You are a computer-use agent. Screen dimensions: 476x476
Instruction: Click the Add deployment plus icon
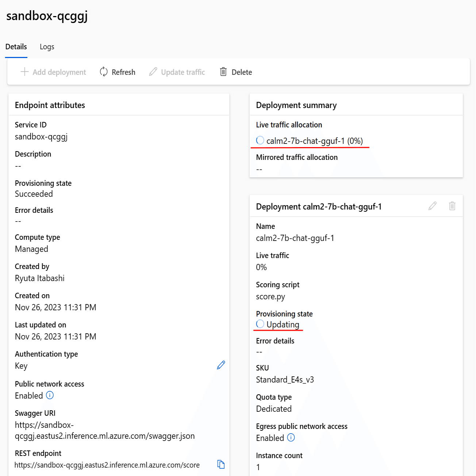point(24,72)
